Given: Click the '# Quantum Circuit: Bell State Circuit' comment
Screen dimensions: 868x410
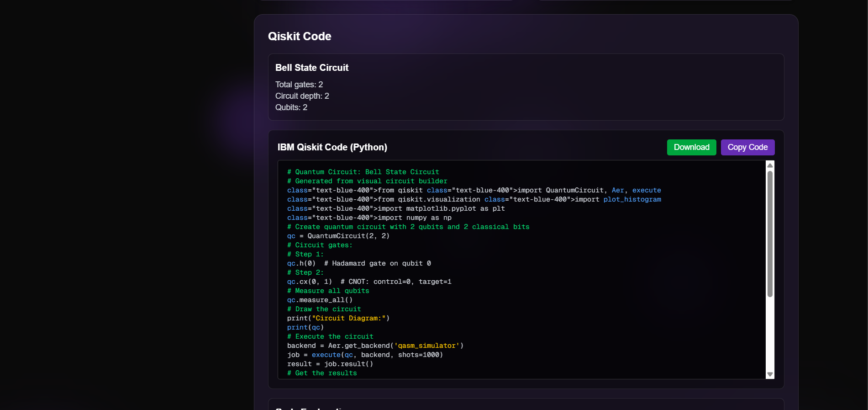Looking at the screenshot, I should [363, 172].
